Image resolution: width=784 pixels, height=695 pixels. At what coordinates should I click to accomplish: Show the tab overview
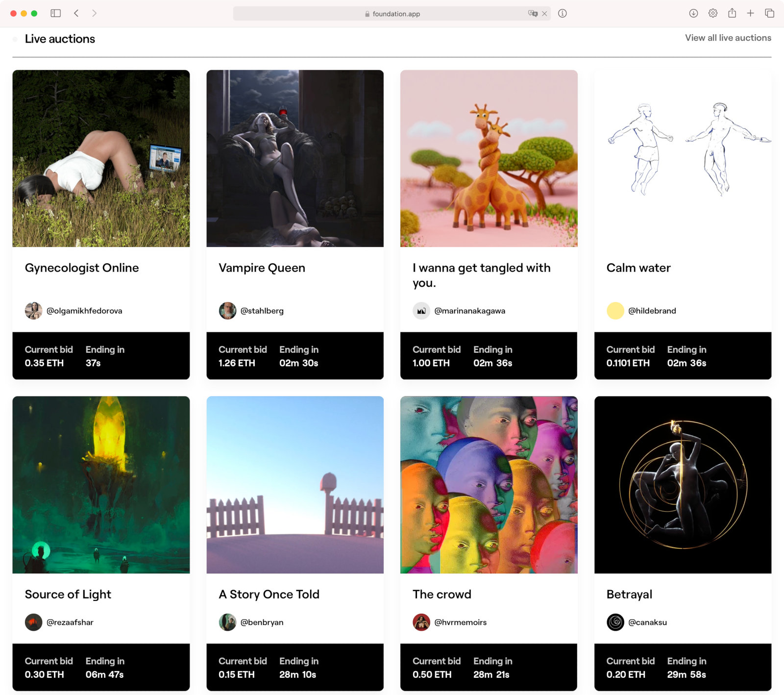coord(769,13)
